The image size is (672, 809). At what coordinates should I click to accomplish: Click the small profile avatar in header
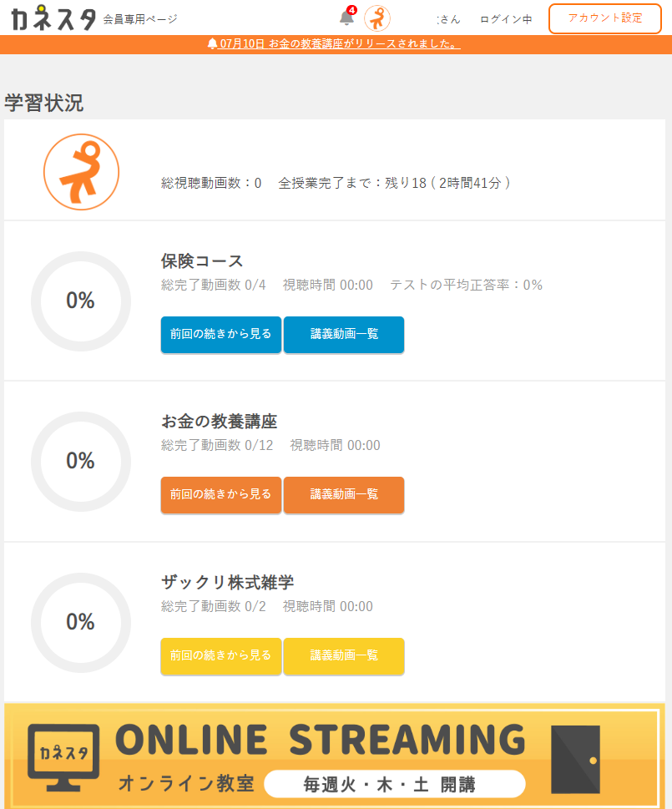point(377,18)
